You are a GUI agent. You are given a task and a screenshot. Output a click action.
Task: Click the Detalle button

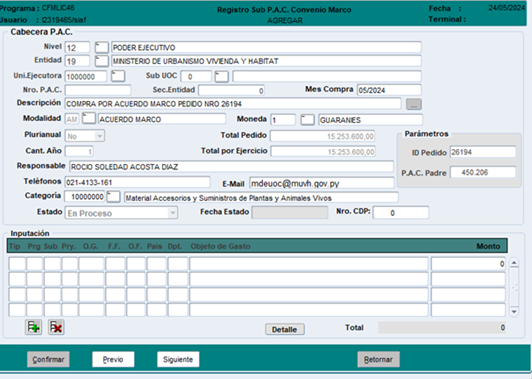pyautogui.click(x=284, y=329)
